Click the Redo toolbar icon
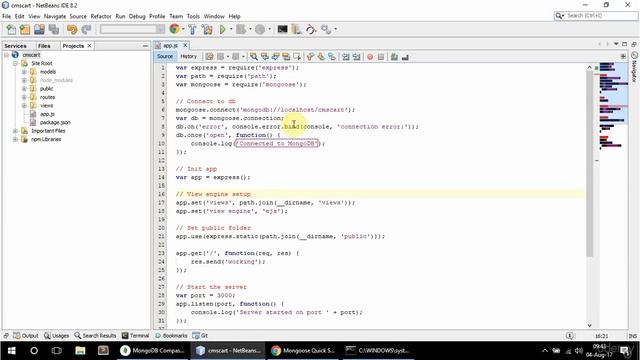The image size is (640, 360). (86, 29)
